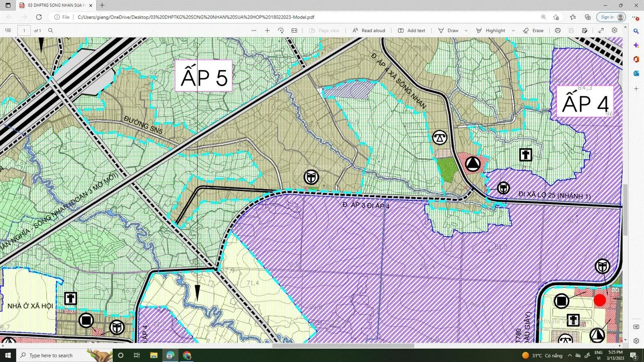Open sidebar Search
644x362 pixels.
(636, 31)
